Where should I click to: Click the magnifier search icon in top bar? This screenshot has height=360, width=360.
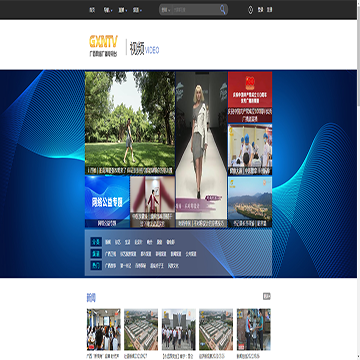pyautogui.click(x=223, y=10)
